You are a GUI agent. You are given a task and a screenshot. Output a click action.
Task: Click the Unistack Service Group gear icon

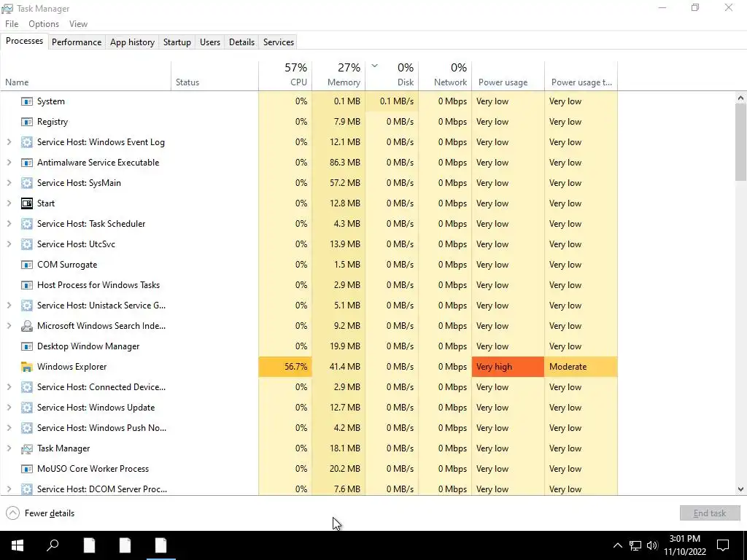pos(27,306)
